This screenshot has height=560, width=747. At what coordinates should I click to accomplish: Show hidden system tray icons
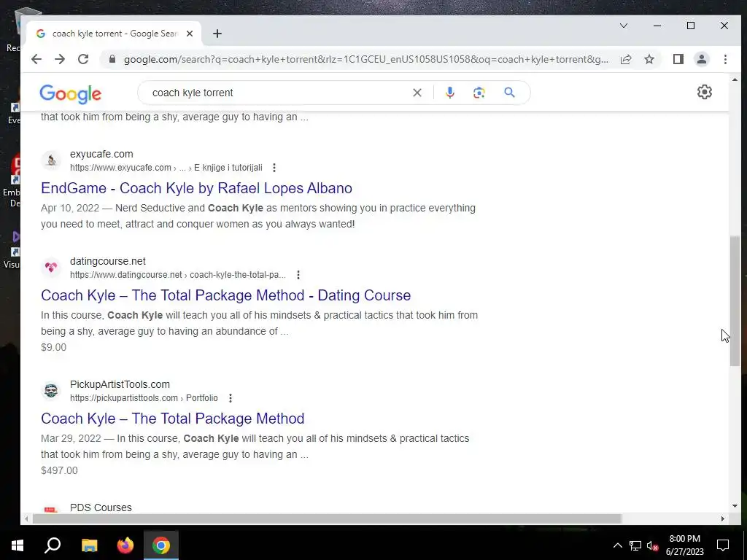click(x=617, y=545)
